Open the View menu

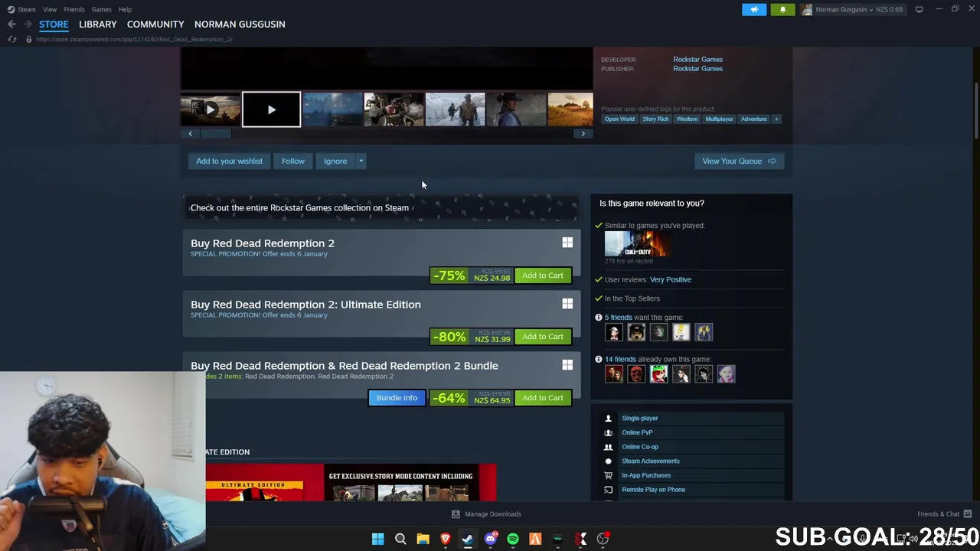50,9
